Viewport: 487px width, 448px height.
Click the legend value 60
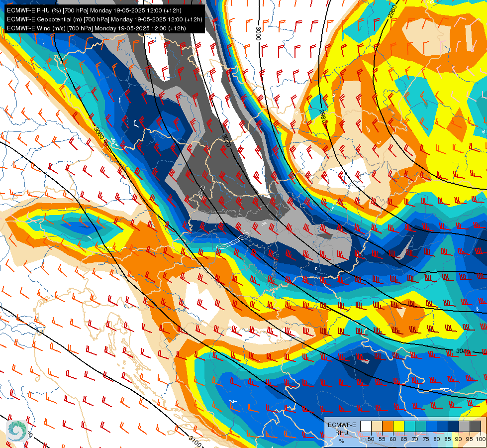tap(393, 439)
